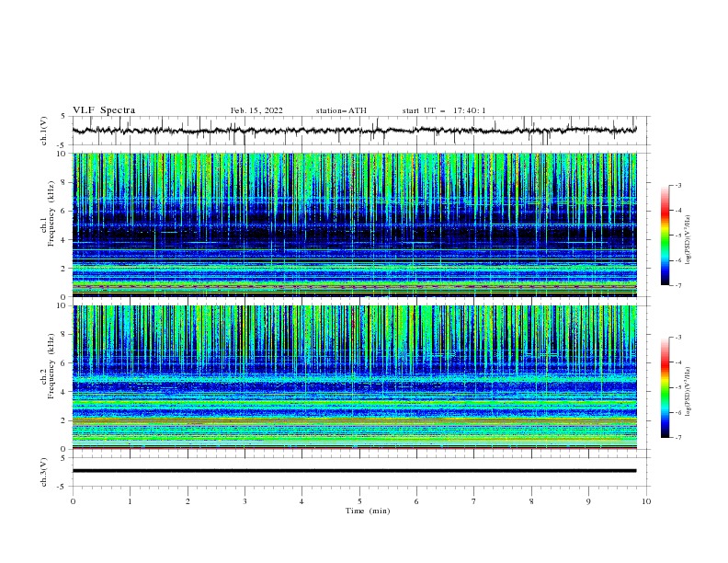Click the ch.1 voltage waveform trace
This screenshot has height=563, width=728.
(x=354, y=131)
